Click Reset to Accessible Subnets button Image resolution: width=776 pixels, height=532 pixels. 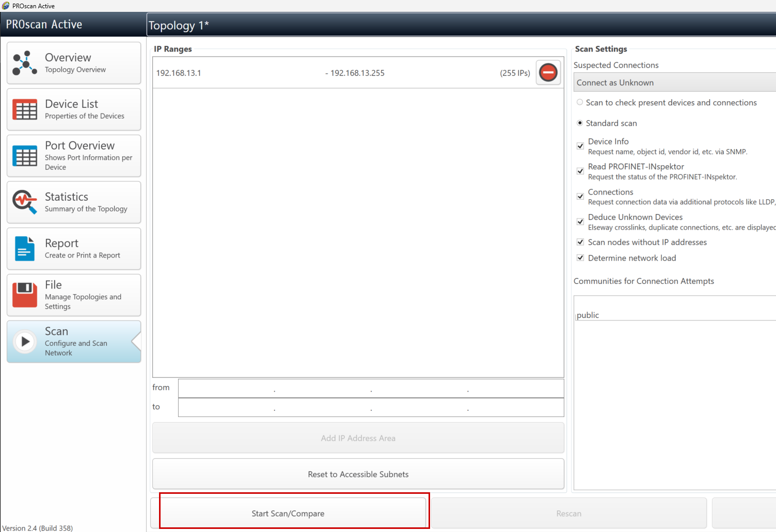click(x=358, y=474)
